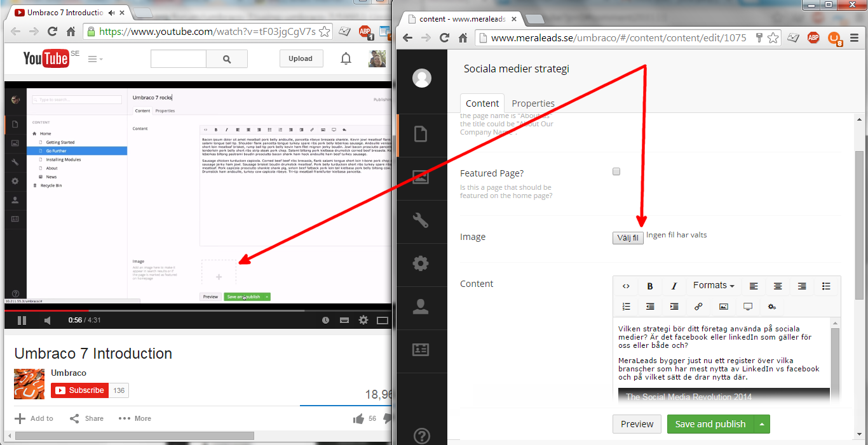This screenshot has width=868, height=445.
Task: Add video to Watch Later clock icon
Action: [x=326, y=321]
